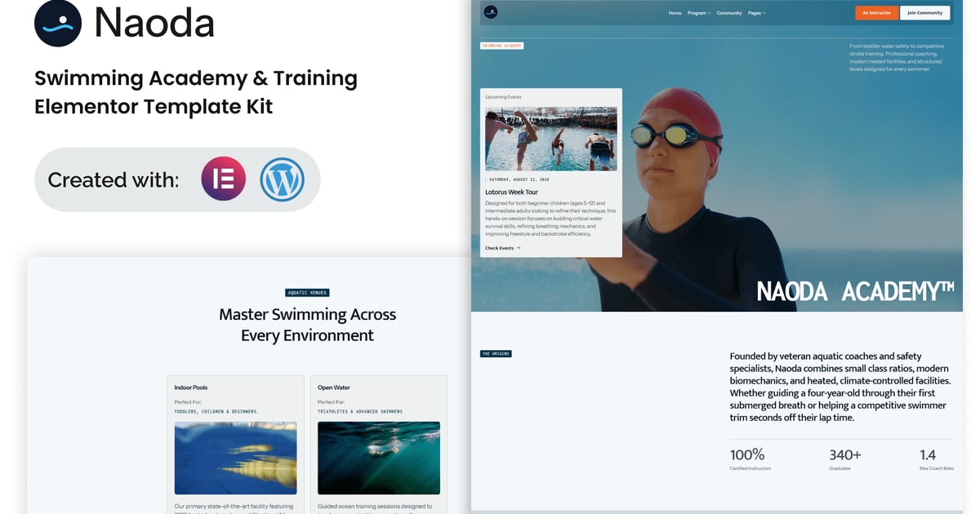Image resolution: width=980 pixels, height=514 pixels.
Task: Click the Aquatic Venues tag label
Action: pyautogui.click(x=307, y=293)
